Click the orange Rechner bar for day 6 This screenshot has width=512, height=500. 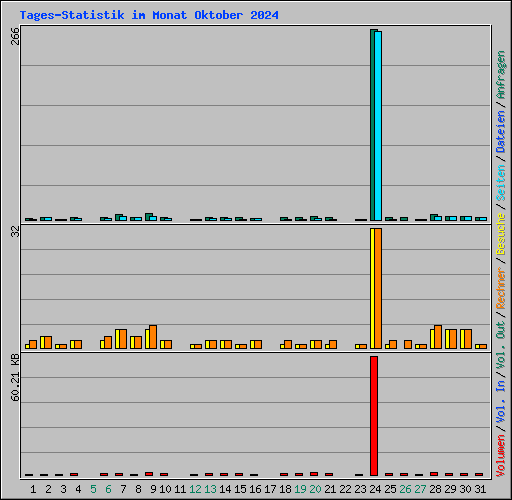108,343
